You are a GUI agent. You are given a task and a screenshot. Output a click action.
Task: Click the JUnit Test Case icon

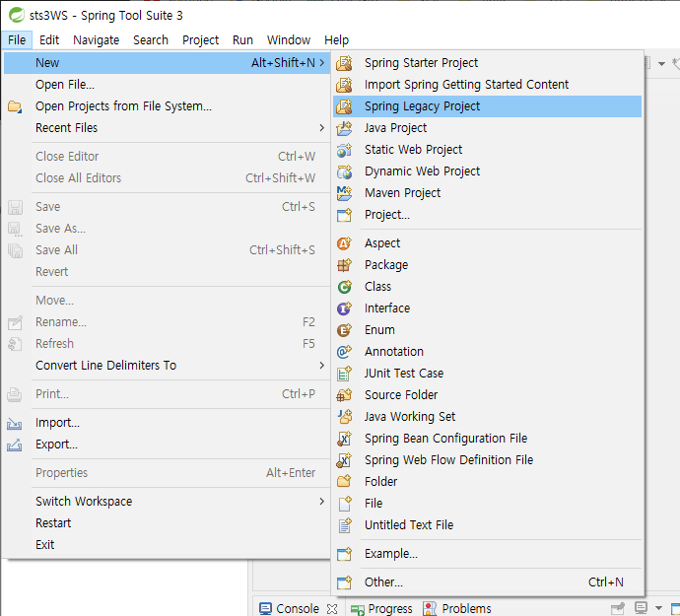tap(344, 374)
